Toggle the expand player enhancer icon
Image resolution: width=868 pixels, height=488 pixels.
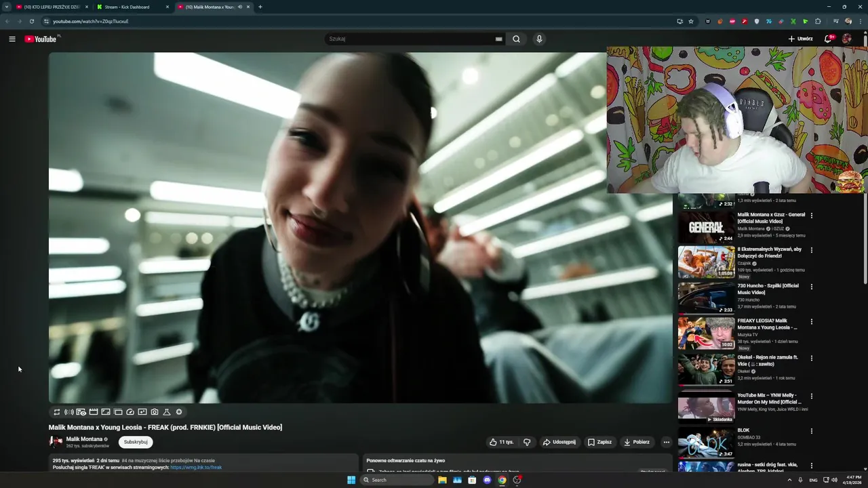(x=106, y=412)
